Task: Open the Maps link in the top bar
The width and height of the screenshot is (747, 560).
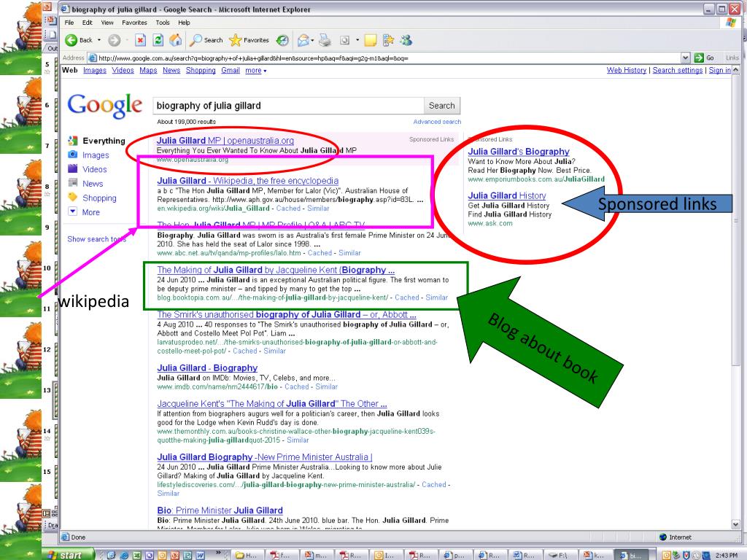Action: [148, 71]
